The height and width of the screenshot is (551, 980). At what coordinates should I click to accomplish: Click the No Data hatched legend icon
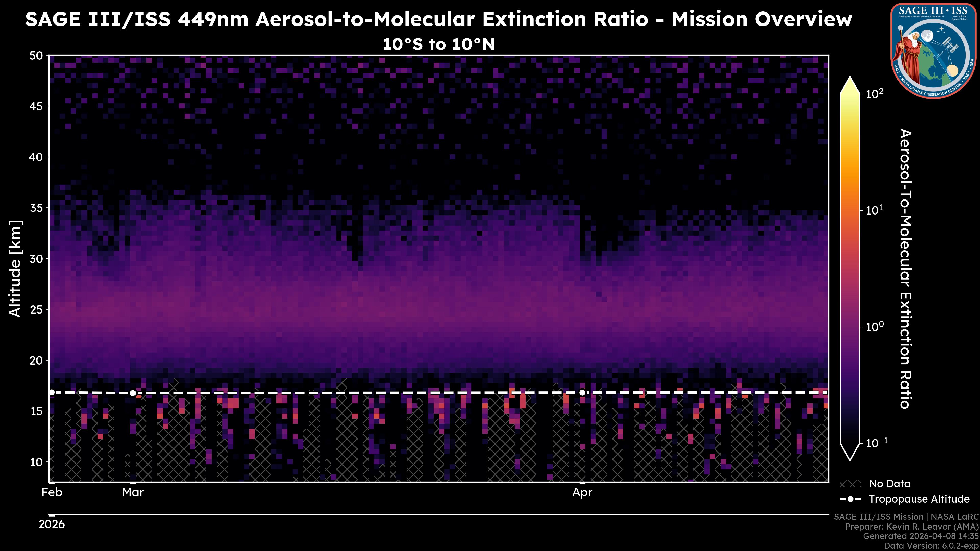(x=850, y=484)
